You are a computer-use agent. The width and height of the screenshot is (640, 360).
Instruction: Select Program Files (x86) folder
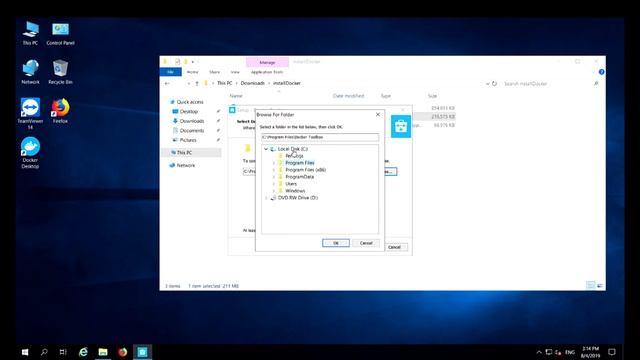tap(305, 170)
